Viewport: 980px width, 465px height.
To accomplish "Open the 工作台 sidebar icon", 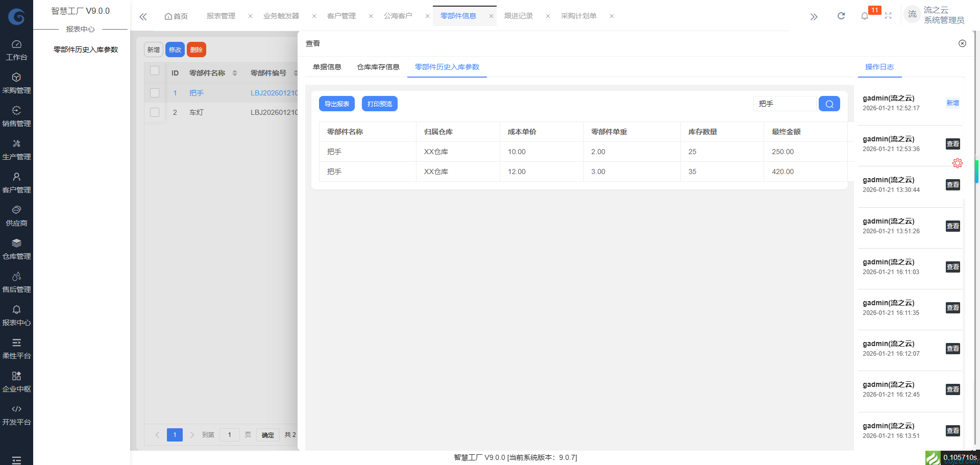I will coord(16,50).
